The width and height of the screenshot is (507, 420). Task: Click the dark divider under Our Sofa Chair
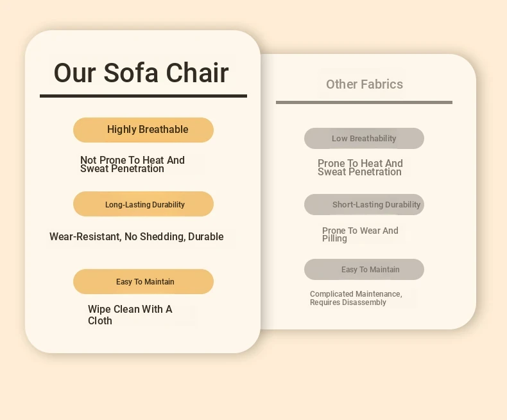coord(143,96)
